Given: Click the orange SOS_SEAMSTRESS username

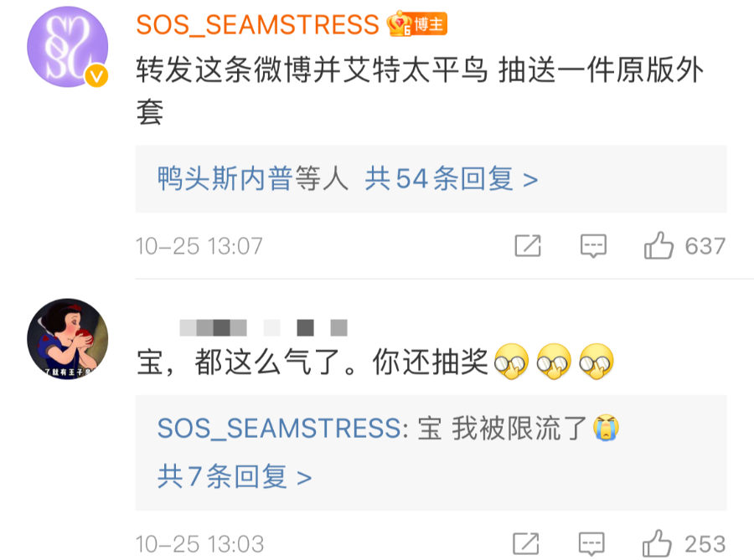Looking at the screenshot, I should (x=258, y=24).
